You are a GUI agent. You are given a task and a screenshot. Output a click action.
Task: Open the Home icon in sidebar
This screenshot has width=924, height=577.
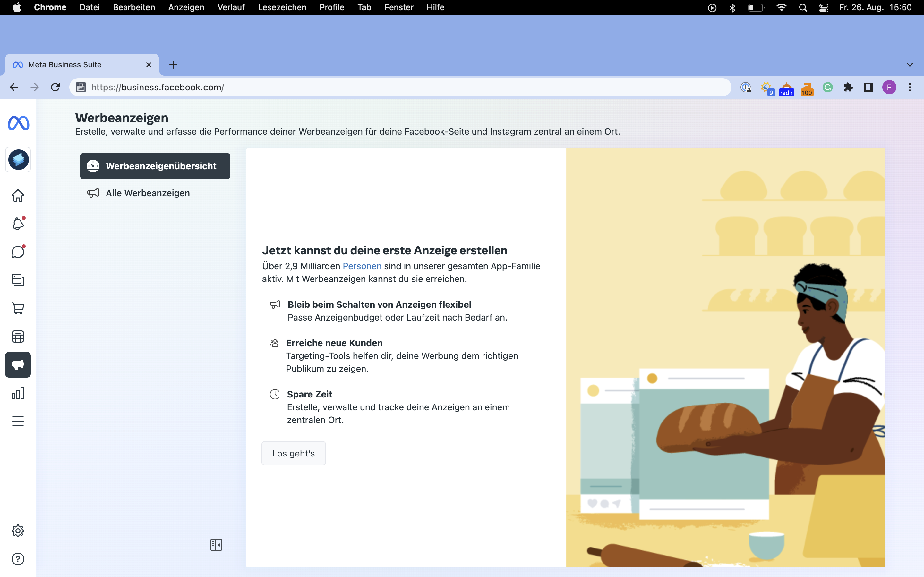point(18,196)
